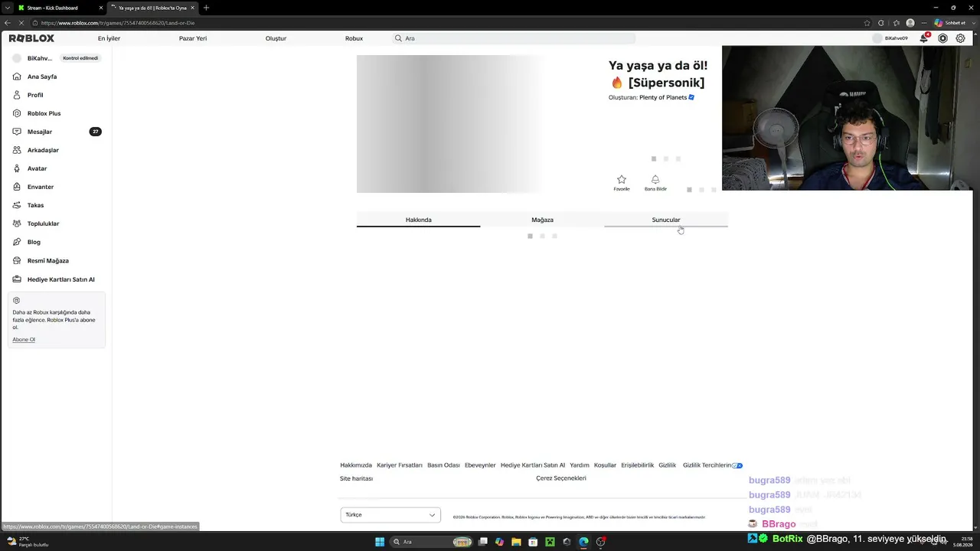Open the browser tab list chevron
The width and height of the screenshot is (980, 551).
(x=7, y=8)
